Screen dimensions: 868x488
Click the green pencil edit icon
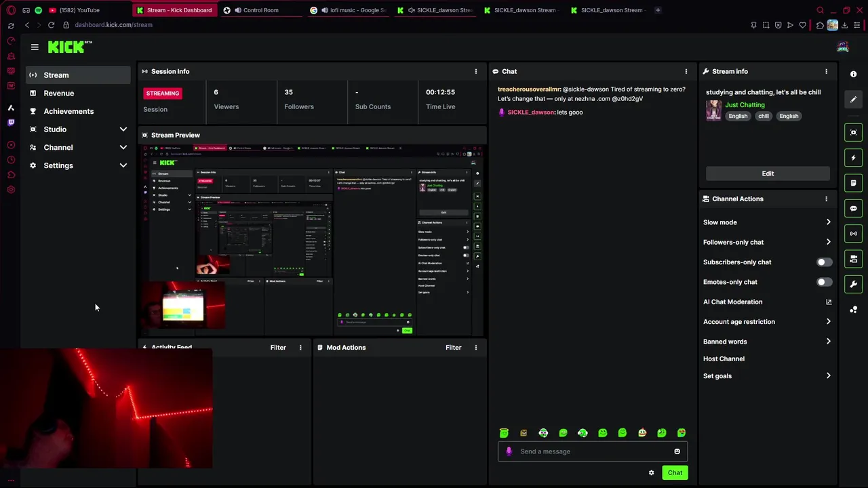tap(853, 99)
